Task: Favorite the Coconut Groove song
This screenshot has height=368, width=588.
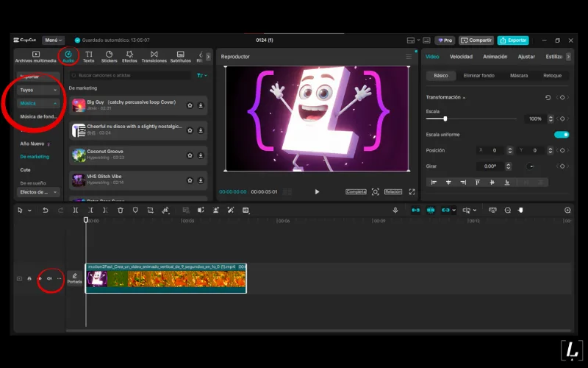Action: click(190, 155)
